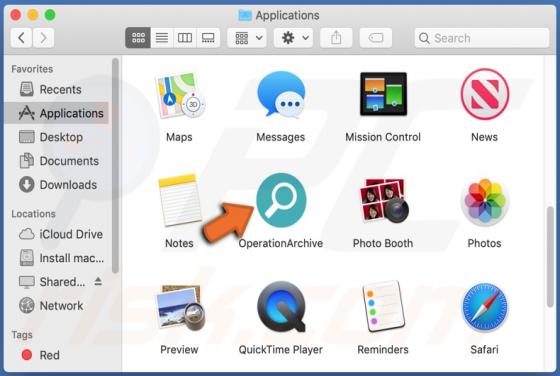Click the Mission Control label text
The width and height of the screenshot is (560, 376).
click(383, 137)
